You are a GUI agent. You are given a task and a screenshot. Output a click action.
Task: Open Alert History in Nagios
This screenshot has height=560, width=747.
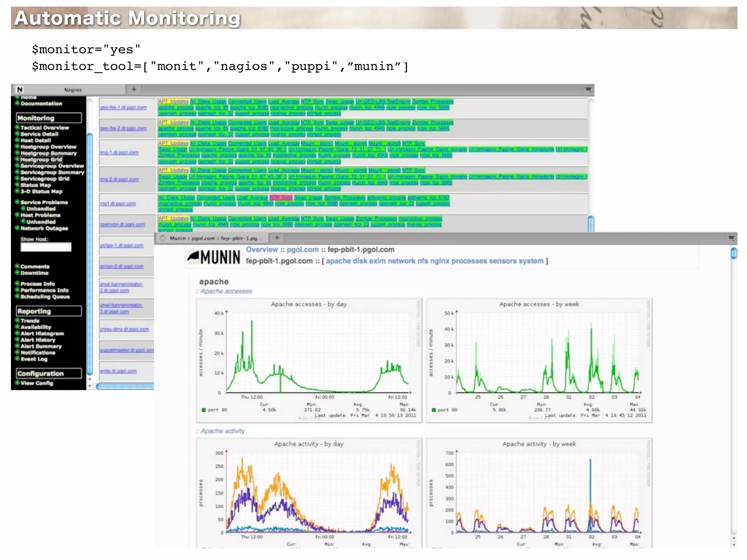[x=38, y=340]
